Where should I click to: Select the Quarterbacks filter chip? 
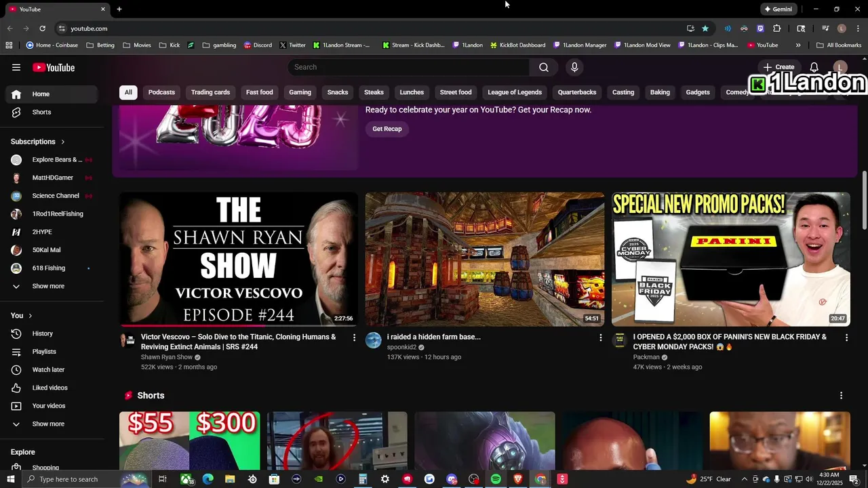[577, 92]
